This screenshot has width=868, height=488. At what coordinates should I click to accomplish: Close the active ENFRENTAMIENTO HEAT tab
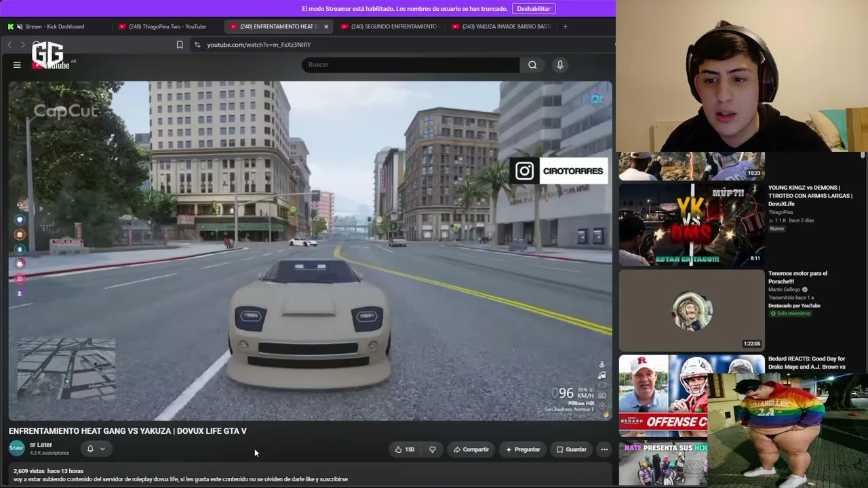(326, 26)
